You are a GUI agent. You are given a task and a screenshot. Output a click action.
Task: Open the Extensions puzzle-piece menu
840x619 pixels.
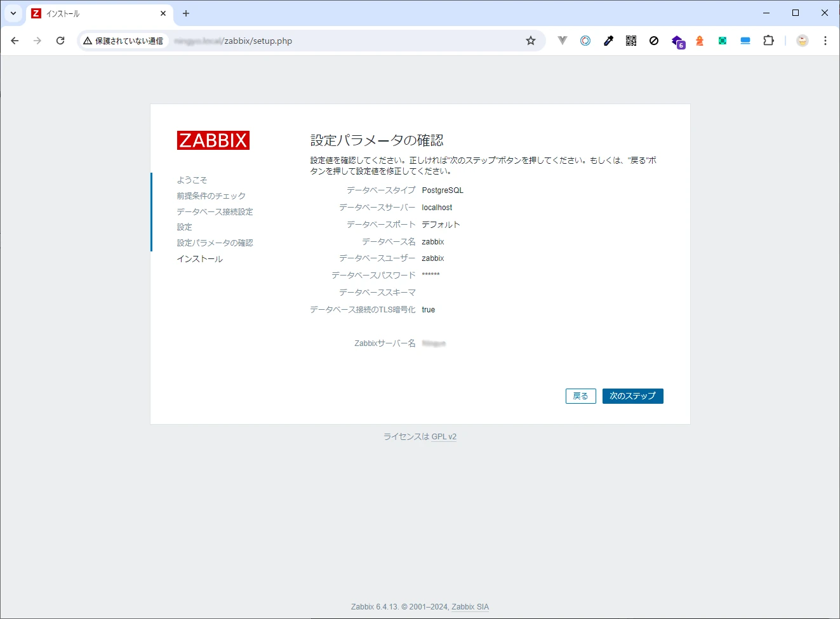pyautogui.click(x=768, y=41)
